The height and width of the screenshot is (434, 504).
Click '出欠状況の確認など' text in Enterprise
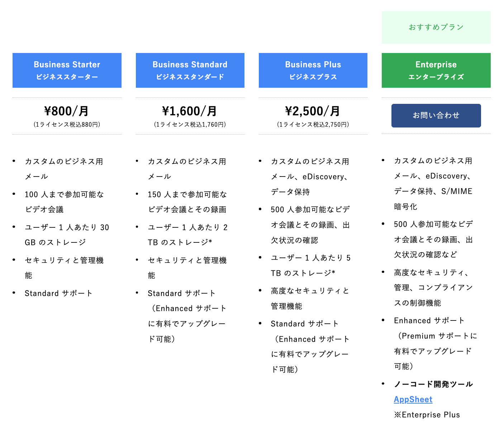pyautogui.click(x=433, y=247)
